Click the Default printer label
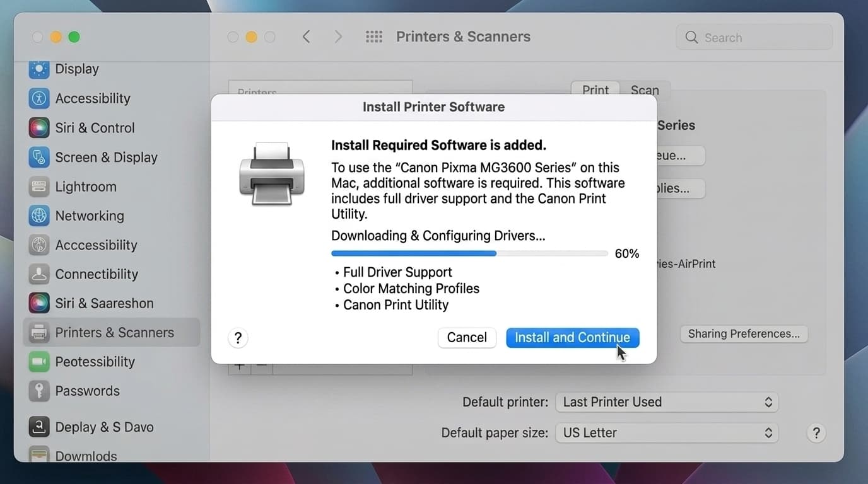This screenshot has width=868, height=484. tap(505, 402)
